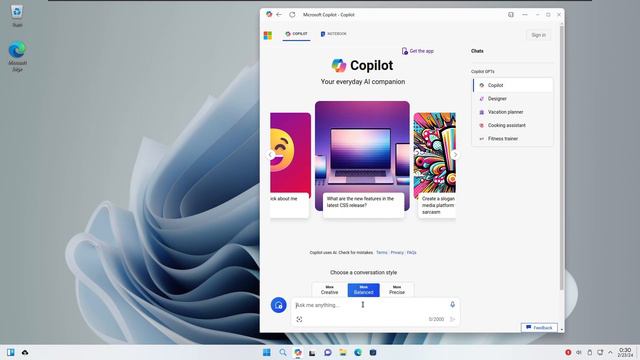Open the Vacation planner GPT
The image size is (640, 360).
pos(513,112)
